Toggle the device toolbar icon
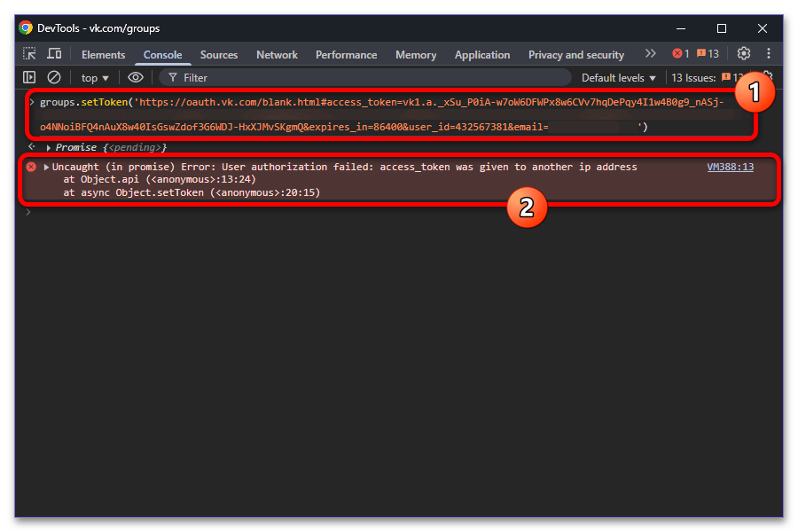The width and height of the screenshot is (798, 532). [x=54, y=53]
